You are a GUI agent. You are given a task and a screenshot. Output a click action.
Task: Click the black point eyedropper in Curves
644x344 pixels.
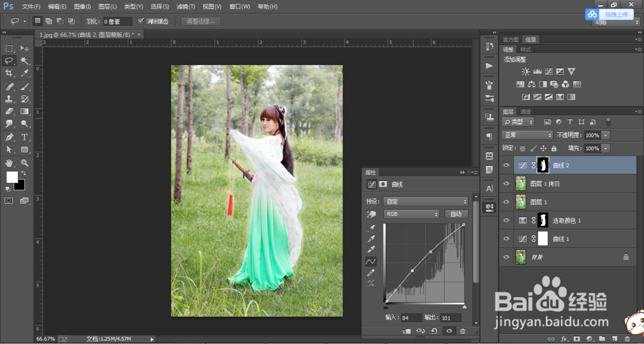pyautogui.click(x=371, y=228)
